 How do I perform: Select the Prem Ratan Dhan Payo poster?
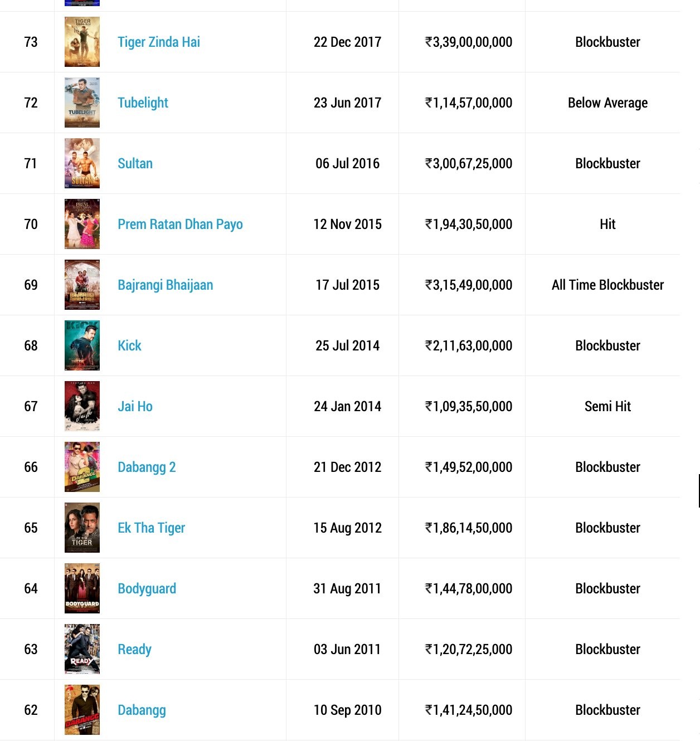(82, 224)
